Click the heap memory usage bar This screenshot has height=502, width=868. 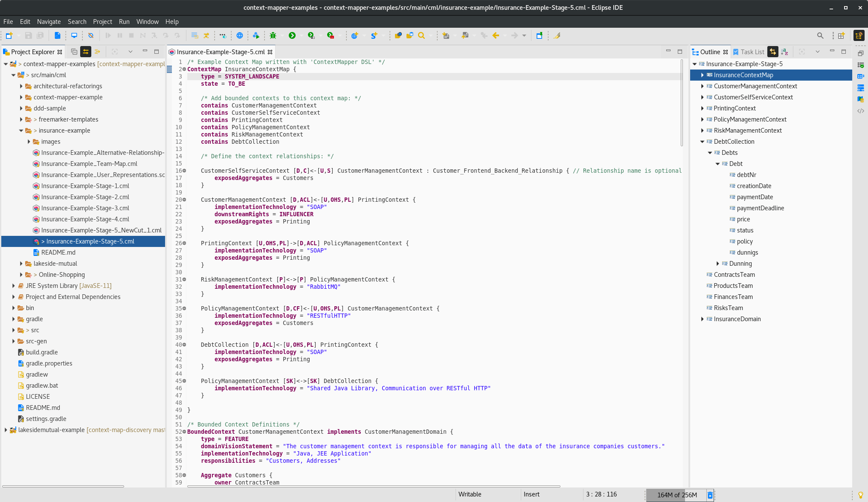pyautogui.click(x=676, y=495)
